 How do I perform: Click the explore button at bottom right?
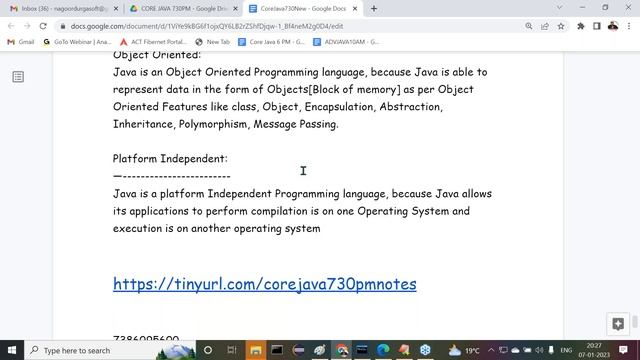pyautogui.click(x=618, y=324)
